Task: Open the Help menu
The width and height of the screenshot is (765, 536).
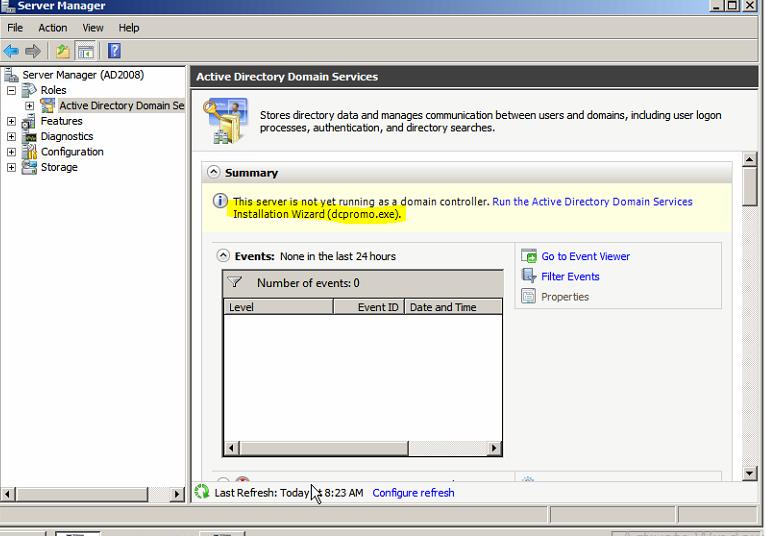Action: 129,28
